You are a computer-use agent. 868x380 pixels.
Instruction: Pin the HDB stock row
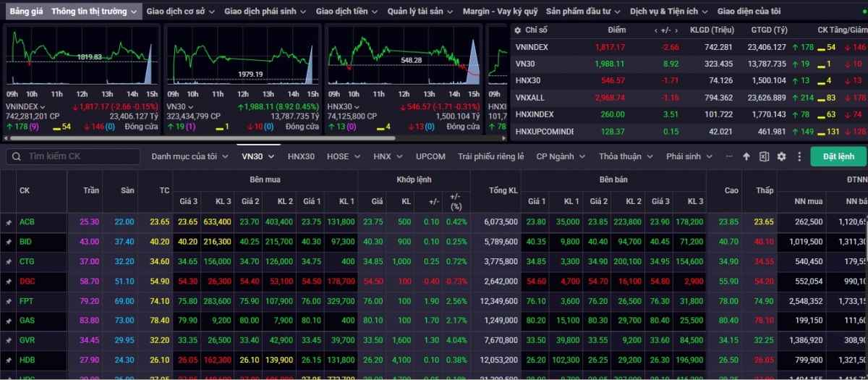(9, 360)
